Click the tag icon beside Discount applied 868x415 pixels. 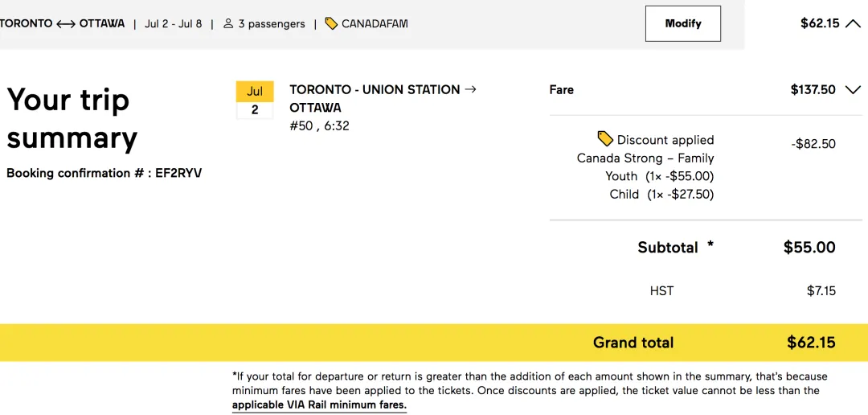pos(605,138)
